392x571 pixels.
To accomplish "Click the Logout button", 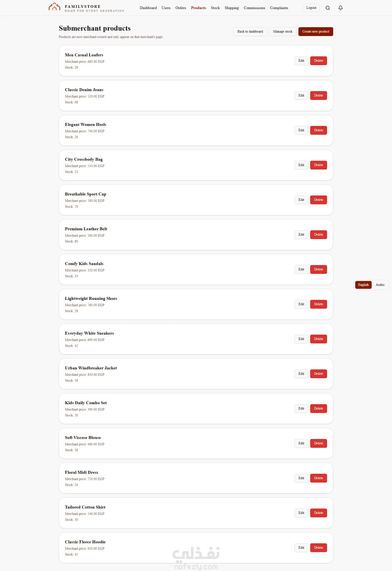I will (311, 8).
